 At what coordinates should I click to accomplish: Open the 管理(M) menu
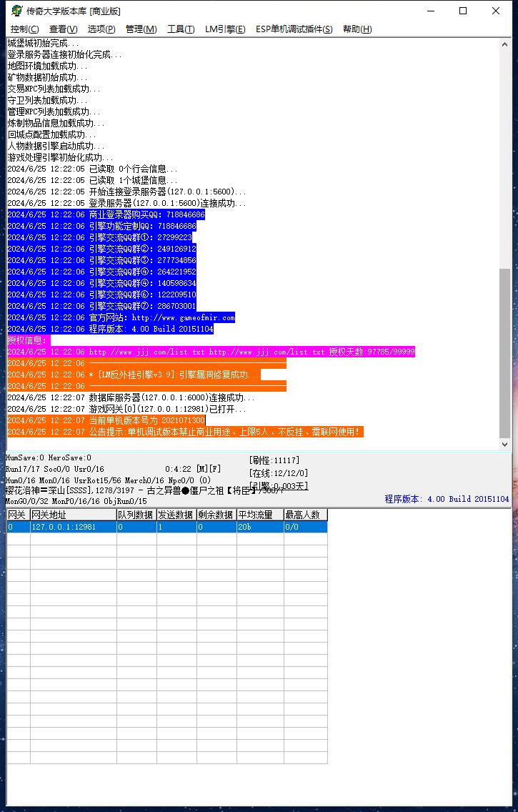point(141,29)
